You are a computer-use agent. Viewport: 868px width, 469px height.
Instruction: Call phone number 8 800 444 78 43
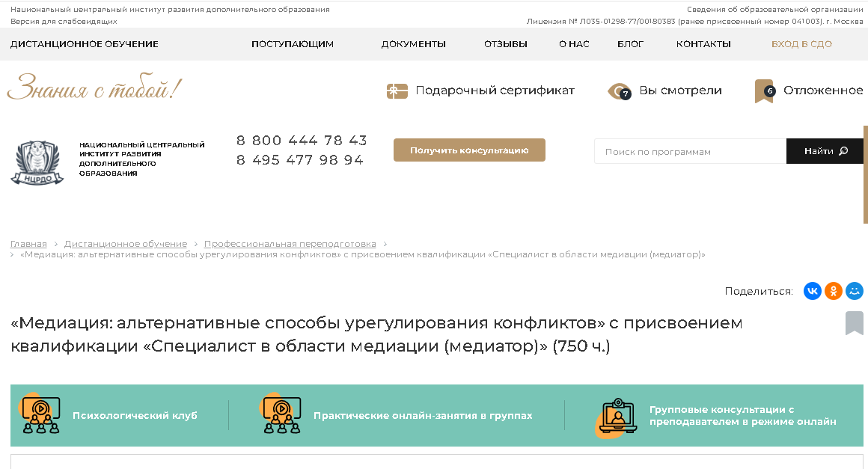pyautogui.click(x=302, y=141)
